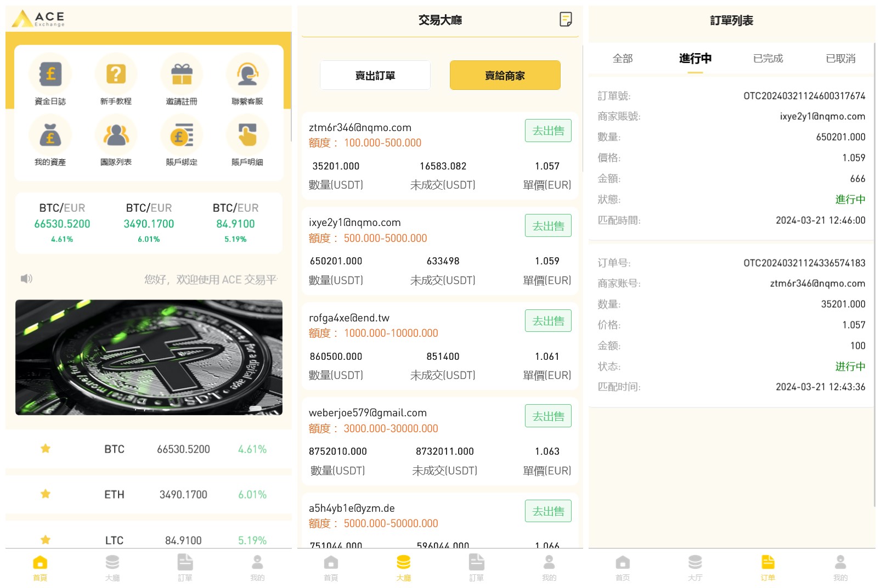Image resolution: width=881 pixels, height=588 pixels.
Task: Click 去出售 for rofga4xe@end.tw merchant
Action: [x=548, y=321]
